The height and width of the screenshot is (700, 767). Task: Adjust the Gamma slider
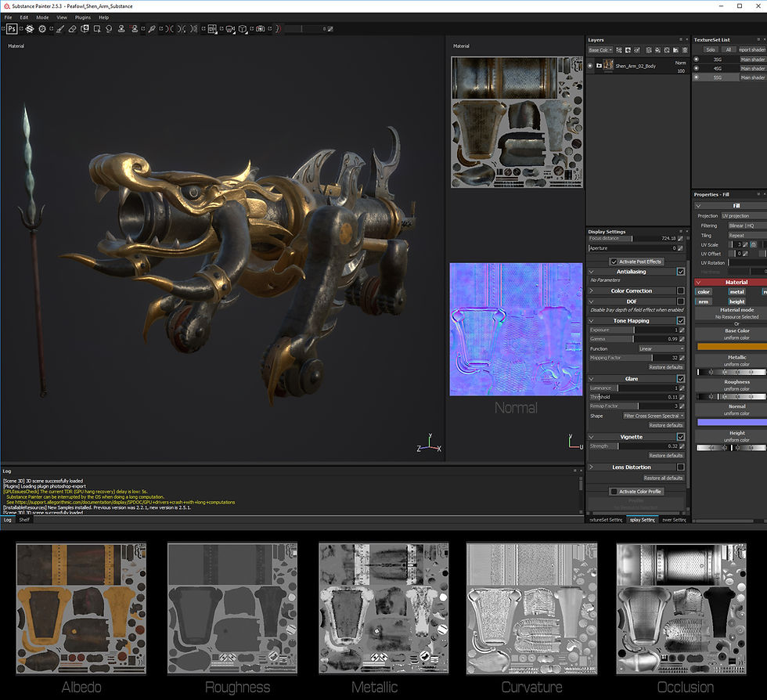click(x=633, y=339)
